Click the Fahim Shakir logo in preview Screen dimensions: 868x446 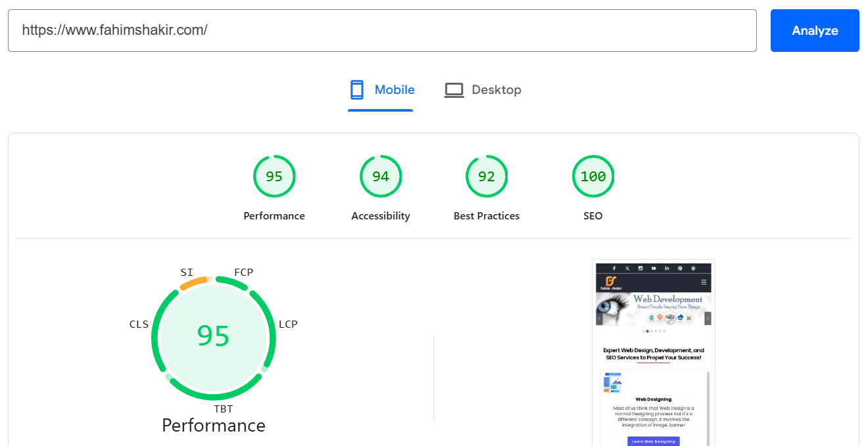[610, 282]
